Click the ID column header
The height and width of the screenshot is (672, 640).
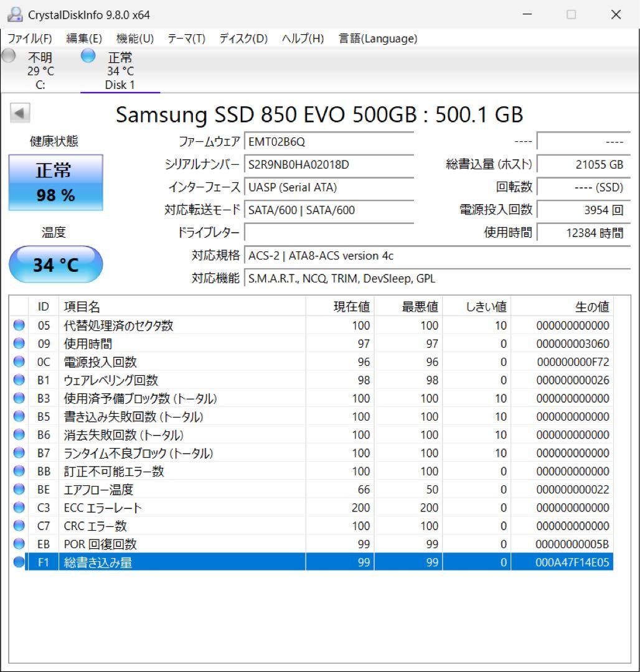click(44, 306)
